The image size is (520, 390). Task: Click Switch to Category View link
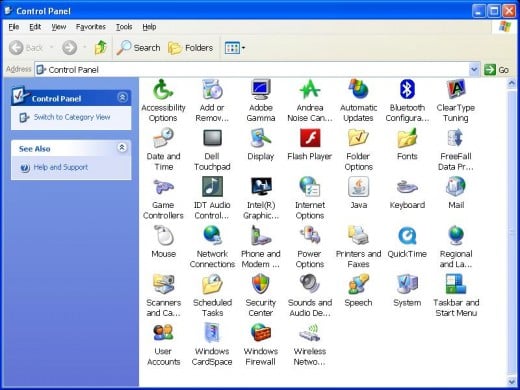(72, 117)
